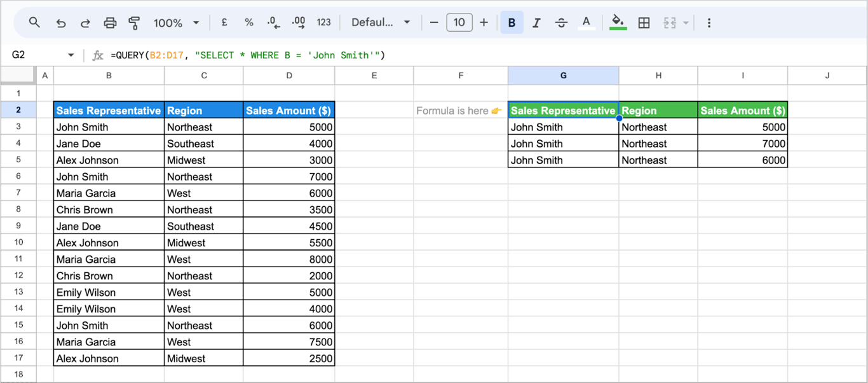Open the Borders icon menu
The image size is (868, 383).
click(644, 23)
